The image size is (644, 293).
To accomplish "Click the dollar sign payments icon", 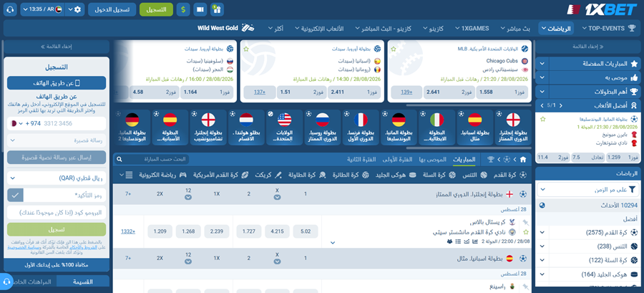I will [x=183, y=9].
